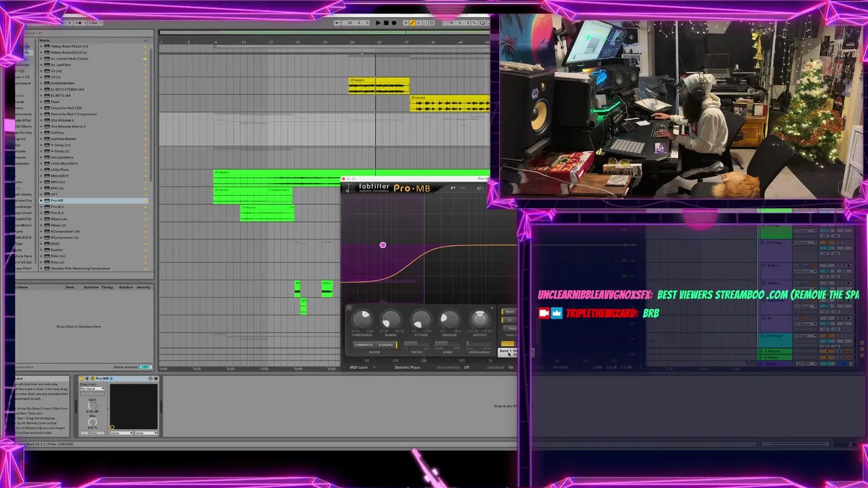Expand the Gullfoss Master browser entry
868x488 pixels.
[x=41, y=139]
